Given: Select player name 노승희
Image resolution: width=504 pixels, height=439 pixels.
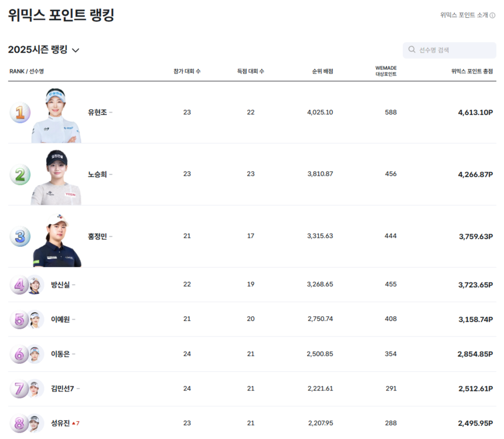Looking at the screenshot, I should (97, 174).
